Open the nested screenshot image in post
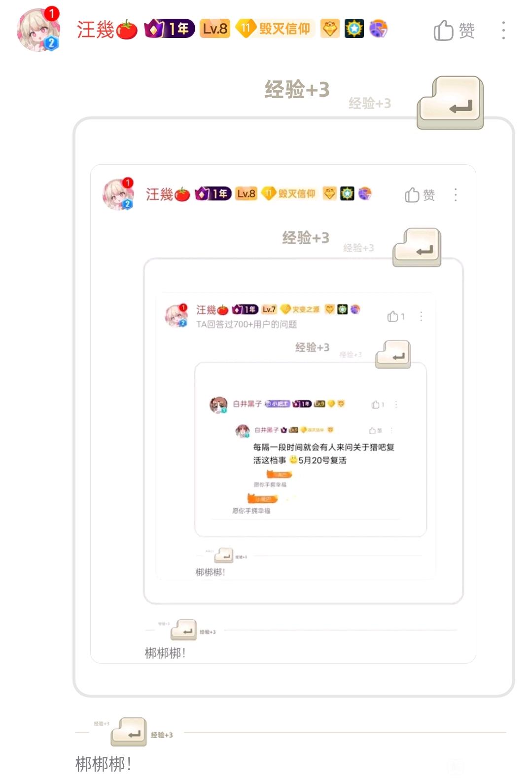The width and height of the screenshot is (532, 781). coord(294,407)
